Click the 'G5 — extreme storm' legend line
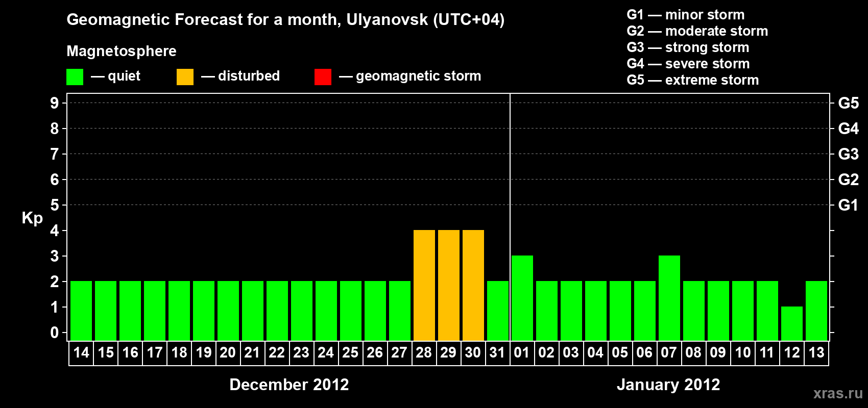This screenshot has width=868, height=408. [693, 80]
